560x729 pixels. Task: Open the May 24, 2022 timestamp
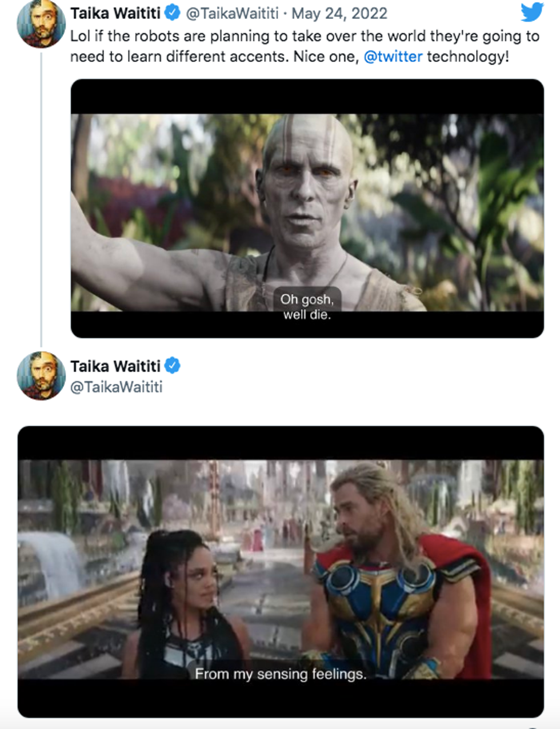point(339,13)
